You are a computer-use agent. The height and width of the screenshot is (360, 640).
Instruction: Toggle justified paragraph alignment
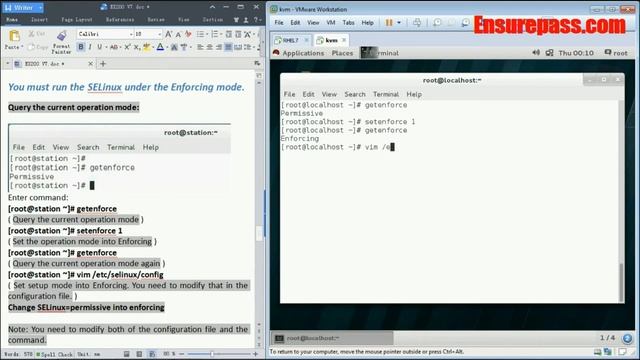coord(228,47)
